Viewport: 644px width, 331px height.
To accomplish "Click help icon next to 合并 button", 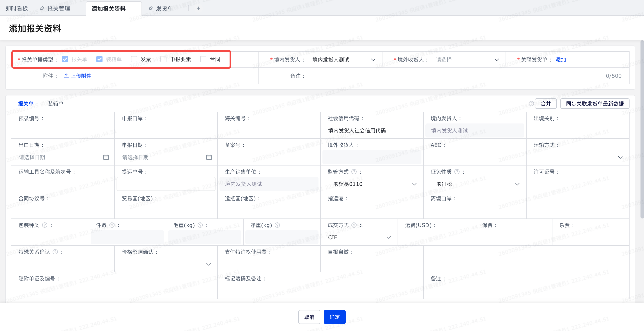I will click(x=531, y=103).
